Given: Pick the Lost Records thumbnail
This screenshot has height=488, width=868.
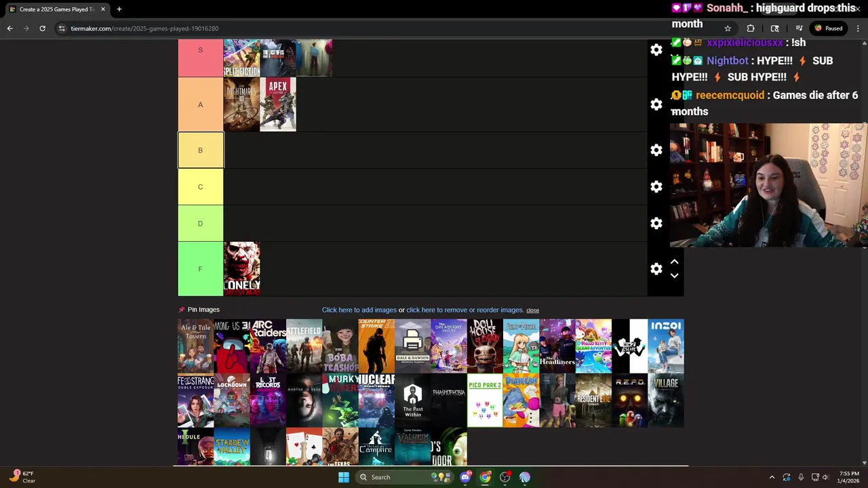Looking at the screenshot, I should click(x=268, y=401).
